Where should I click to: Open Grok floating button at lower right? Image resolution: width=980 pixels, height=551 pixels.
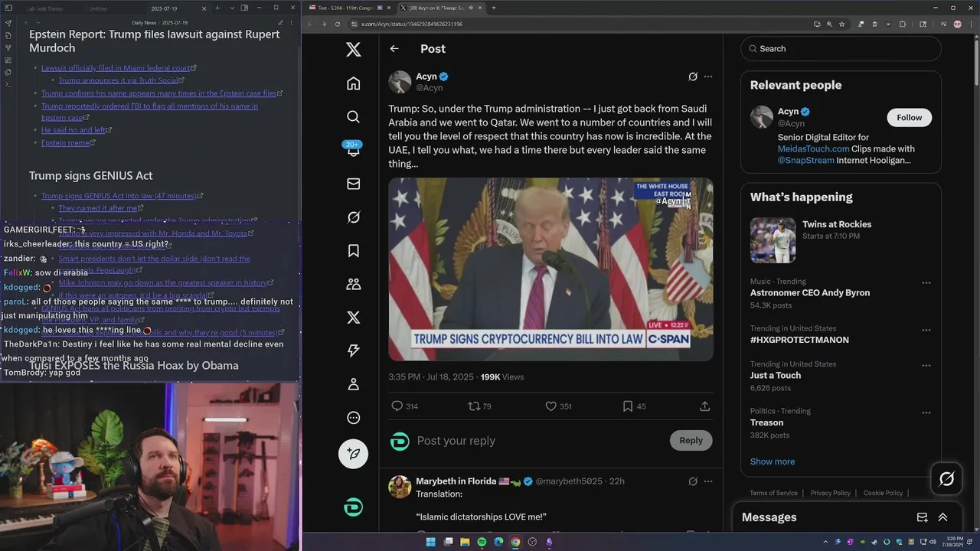tap(946, 479)
